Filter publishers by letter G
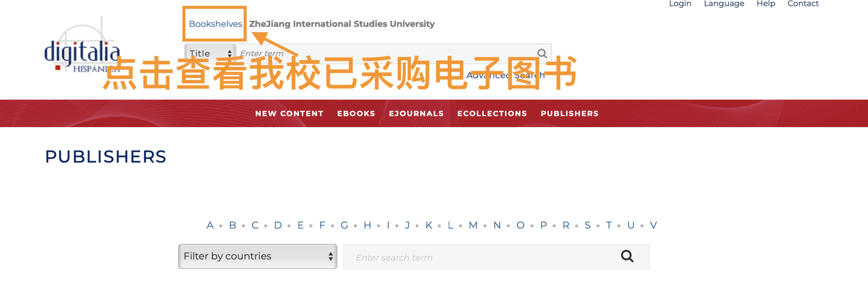 [x=344, y=225]
